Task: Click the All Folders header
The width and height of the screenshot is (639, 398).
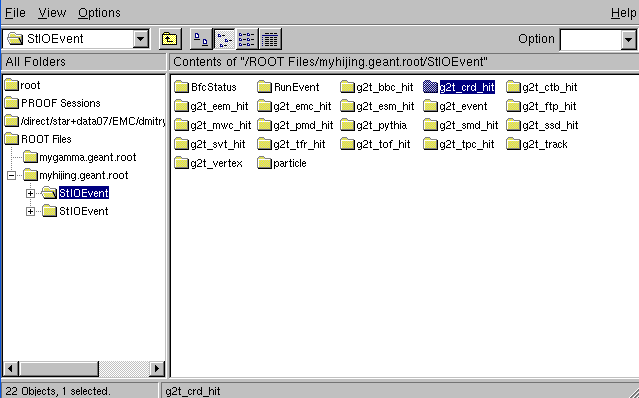Action: [84, 62]
